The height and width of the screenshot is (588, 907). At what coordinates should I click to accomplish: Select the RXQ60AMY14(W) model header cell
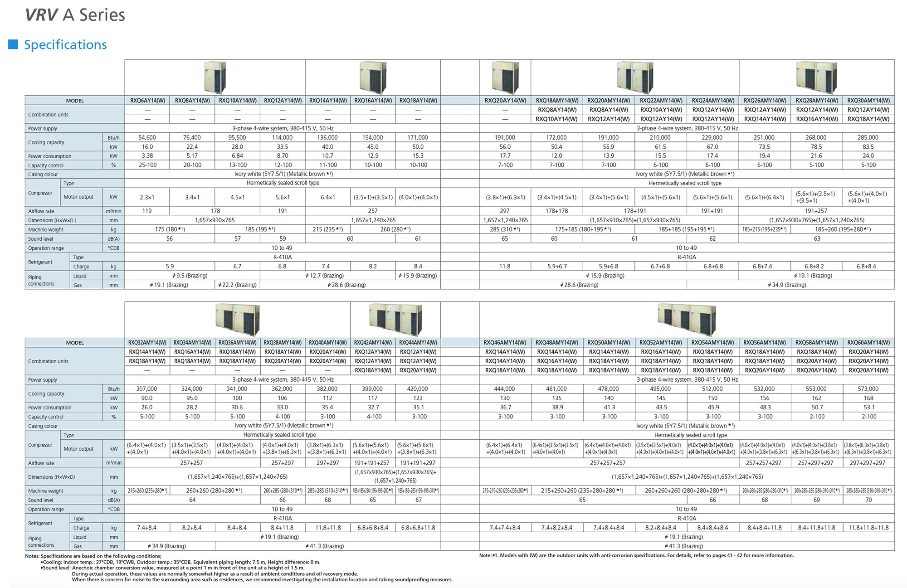click(868, 343)
